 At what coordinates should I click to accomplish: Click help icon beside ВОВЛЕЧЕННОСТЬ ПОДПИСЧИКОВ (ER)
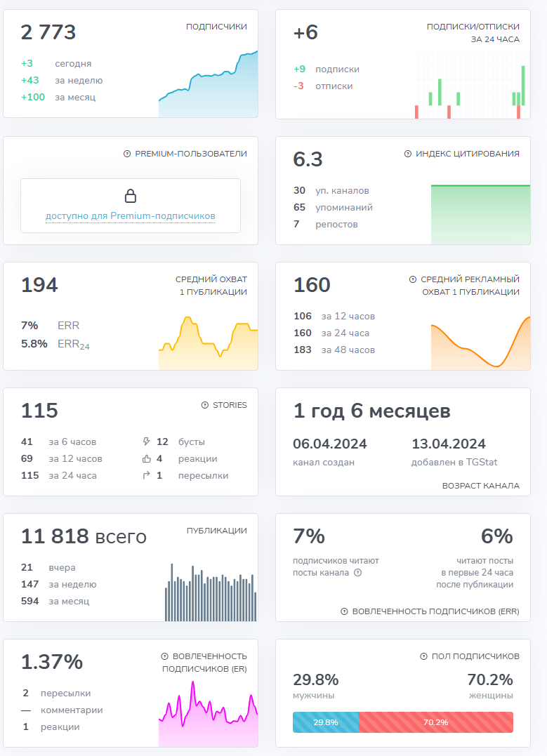[x=164, y=656]
